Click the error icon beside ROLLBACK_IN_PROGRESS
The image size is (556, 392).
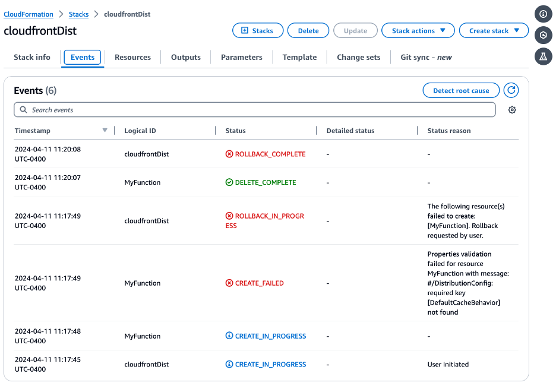(x=230, y=216)
